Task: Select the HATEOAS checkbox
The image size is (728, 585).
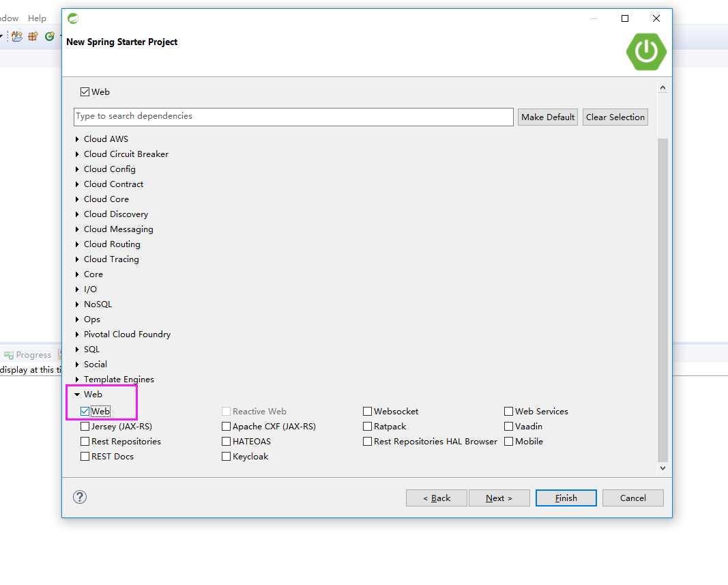Action: [226, 442]
